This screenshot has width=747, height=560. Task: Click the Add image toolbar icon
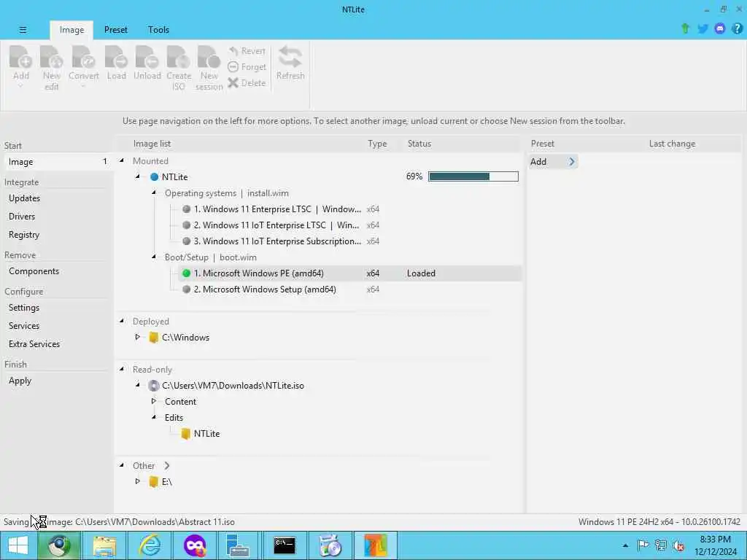pos(21,66)
